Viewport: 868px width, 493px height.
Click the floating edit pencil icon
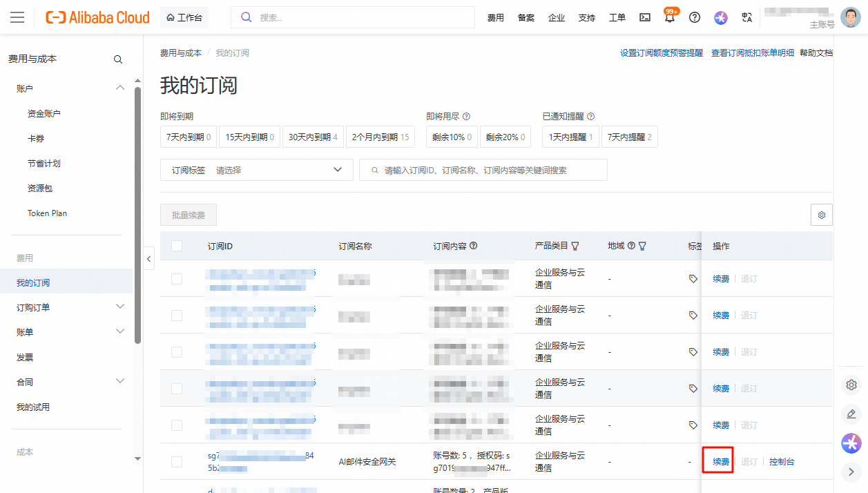coord(851,414)
